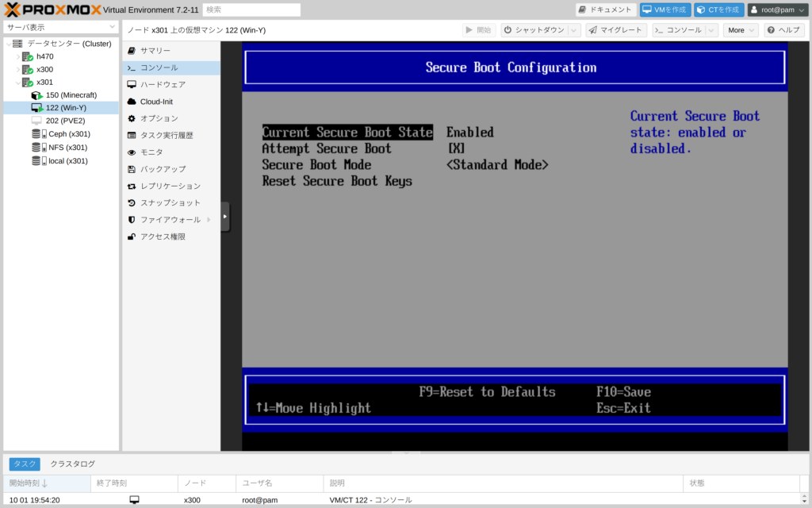The height and width of the screenshot is (508, 812).
Task: Click the Access permissions (アクセス権限) lock icon
Action: pos(132,237)
